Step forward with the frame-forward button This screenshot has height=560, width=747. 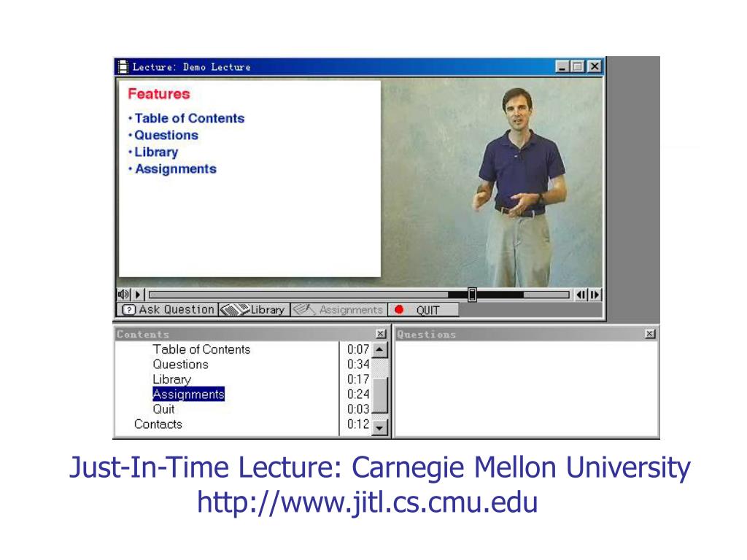pyautogui.click(x=595, y=295)
